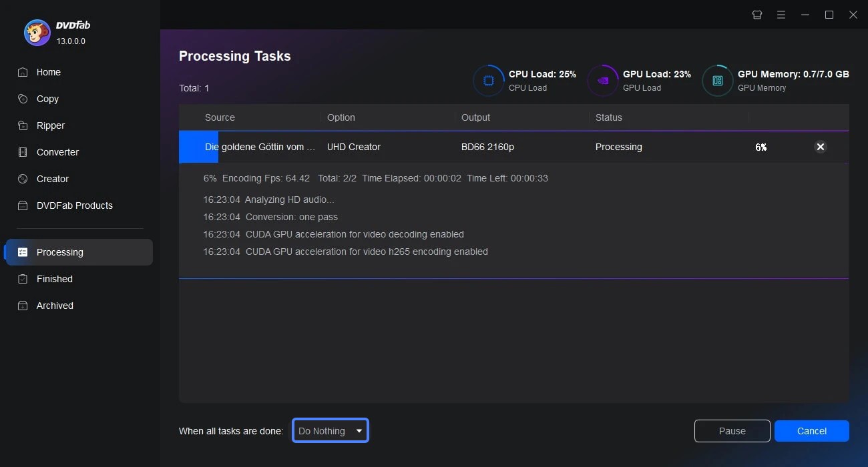Click the DVDFab logo in the corner
Viewport: 868px width, 467px height.
tap(37, 32)
